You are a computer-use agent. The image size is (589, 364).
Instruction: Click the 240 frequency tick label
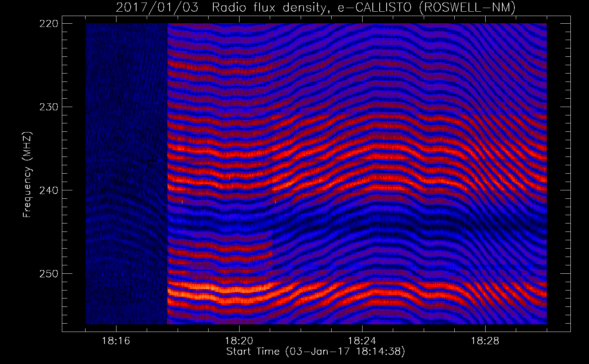pos(48,190)
